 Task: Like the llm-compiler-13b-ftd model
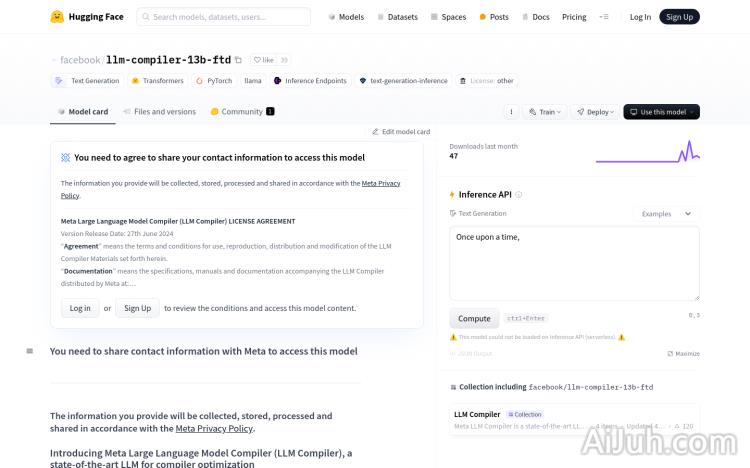coord(263,60)
